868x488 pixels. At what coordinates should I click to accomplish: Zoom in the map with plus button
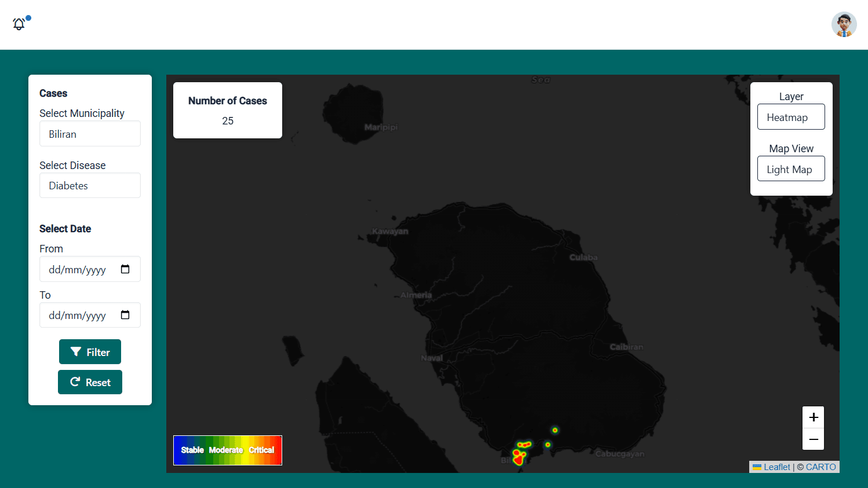tap(813, 417)
